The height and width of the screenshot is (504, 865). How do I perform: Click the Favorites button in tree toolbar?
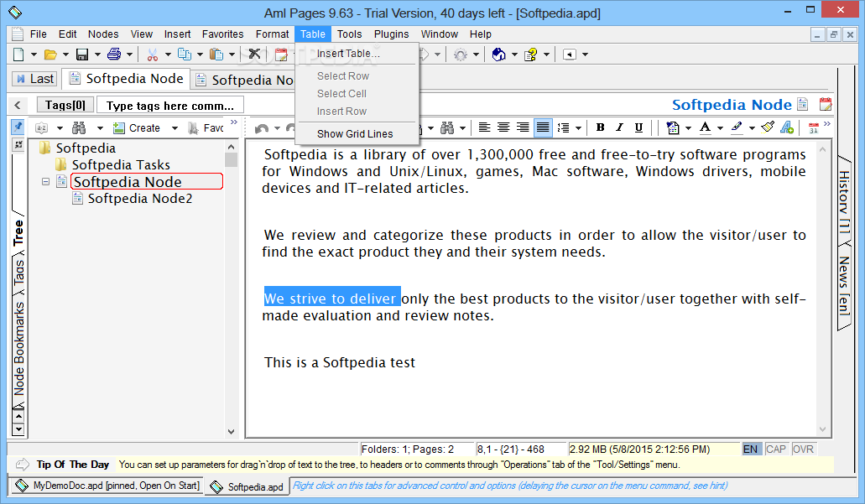click(x=206, y=128)
